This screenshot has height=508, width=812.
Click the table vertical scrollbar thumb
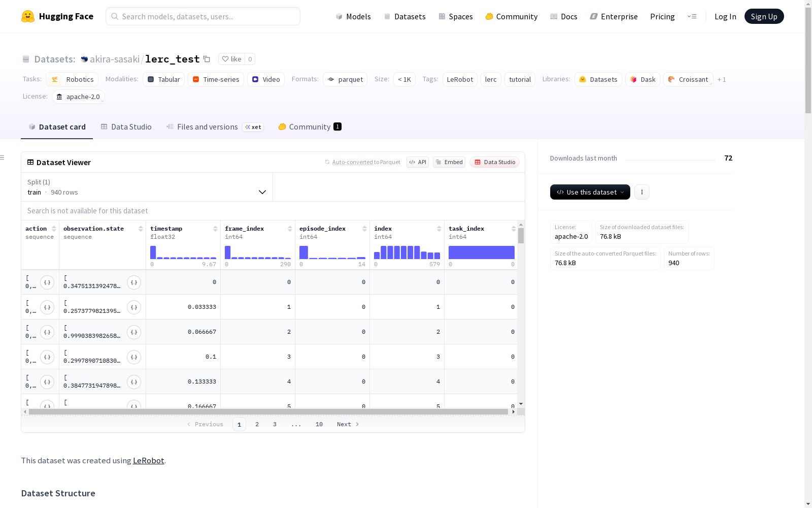[521, 236]
